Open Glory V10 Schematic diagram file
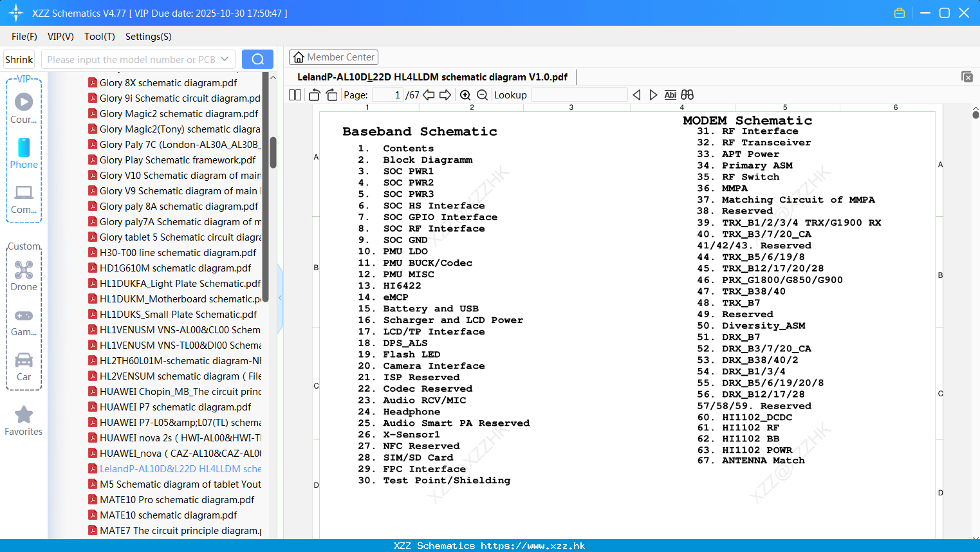This screenshot has width=980, height=552. coord(174,175)
